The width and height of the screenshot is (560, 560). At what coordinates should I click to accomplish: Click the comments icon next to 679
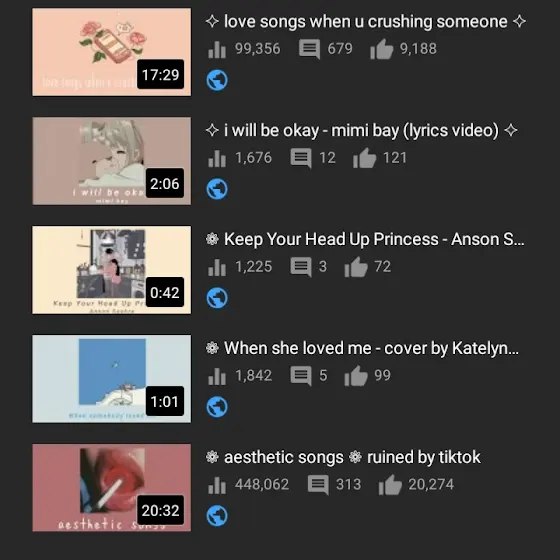[x=309, y=49]
